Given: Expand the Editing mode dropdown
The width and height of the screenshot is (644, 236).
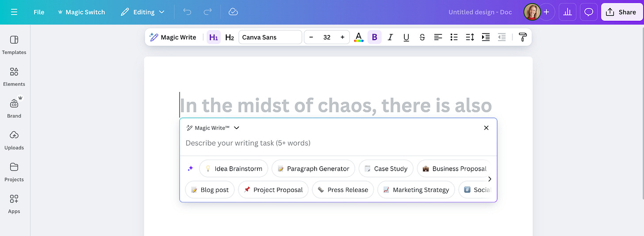Looking at the screenshot, I should (x=143, y=12).
